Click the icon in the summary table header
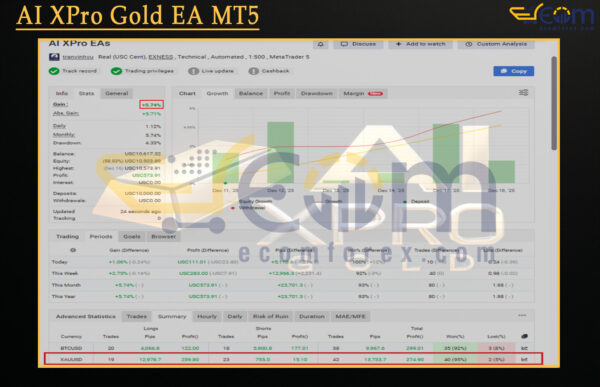Viewport: 600px width, 387px height. click(x=524, y=336)
